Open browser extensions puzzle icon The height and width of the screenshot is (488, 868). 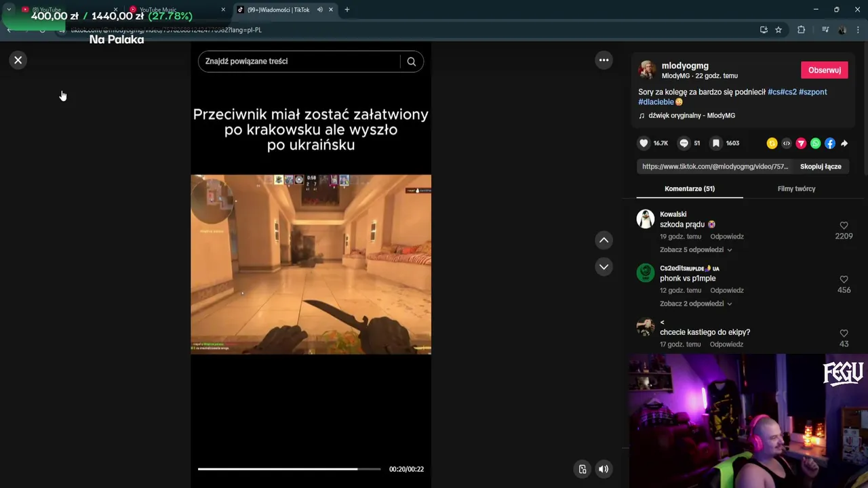[x=801, y=30]
